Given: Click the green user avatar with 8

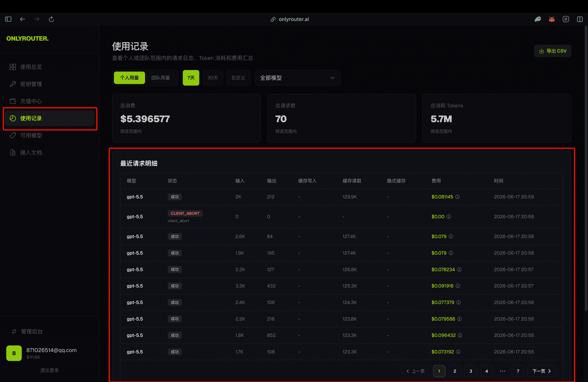Looking at the screenshot, I should pyautogui.click(x=14, y=353).
